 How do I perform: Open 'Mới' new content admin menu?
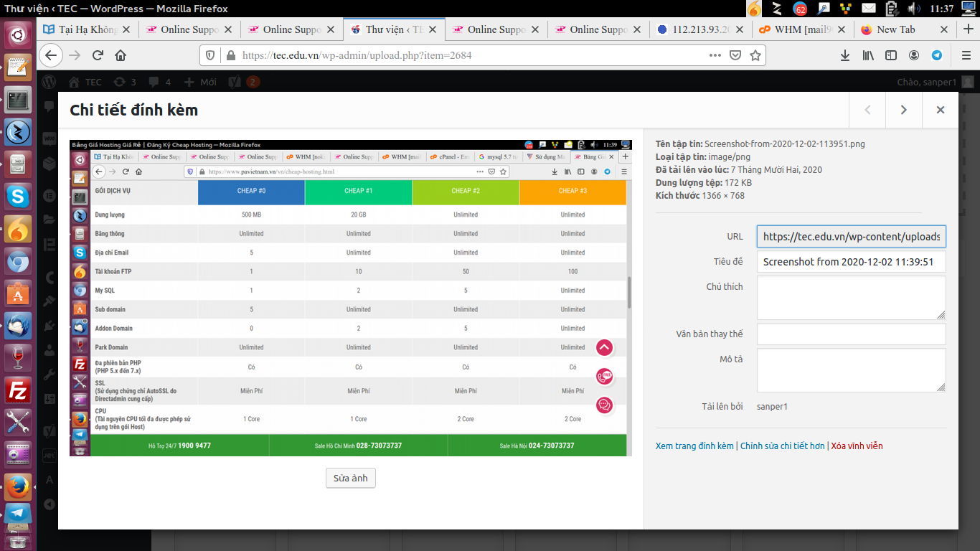[200, 82]
